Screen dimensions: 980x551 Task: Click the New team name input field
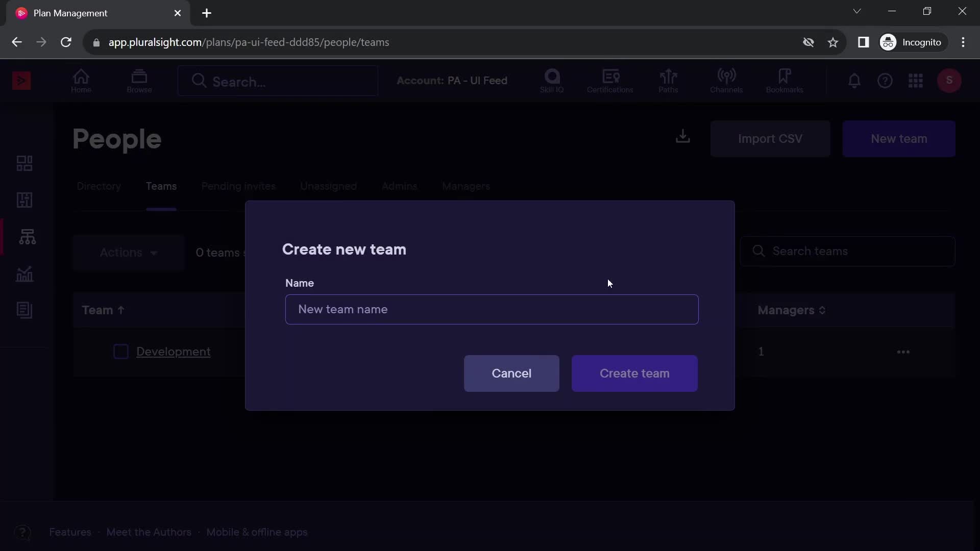[x=492, y=309]
